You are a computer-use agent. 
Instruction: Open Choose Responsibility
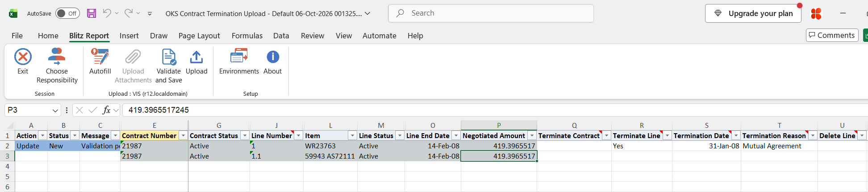[57, 66]
